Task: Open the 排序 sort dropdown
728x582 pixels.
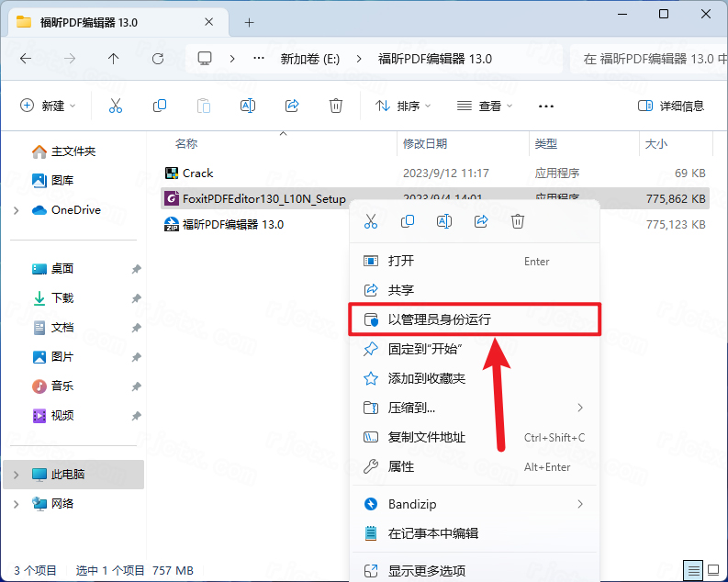Action: [x=403, y=106]
